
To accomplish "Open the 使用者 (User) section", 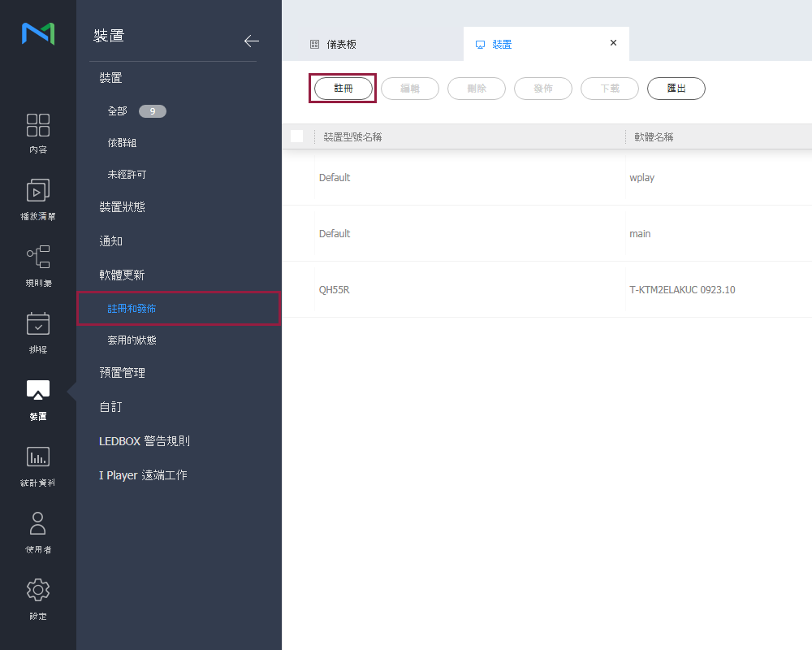I will click(38, 533).
